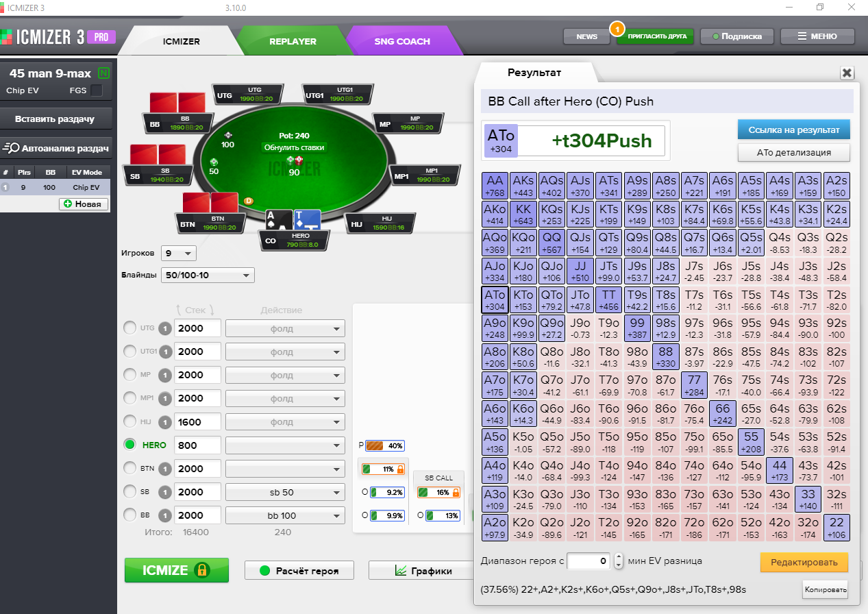
Task: Click the gray 1 badge in the MP1 row
Action: [165, 398]
